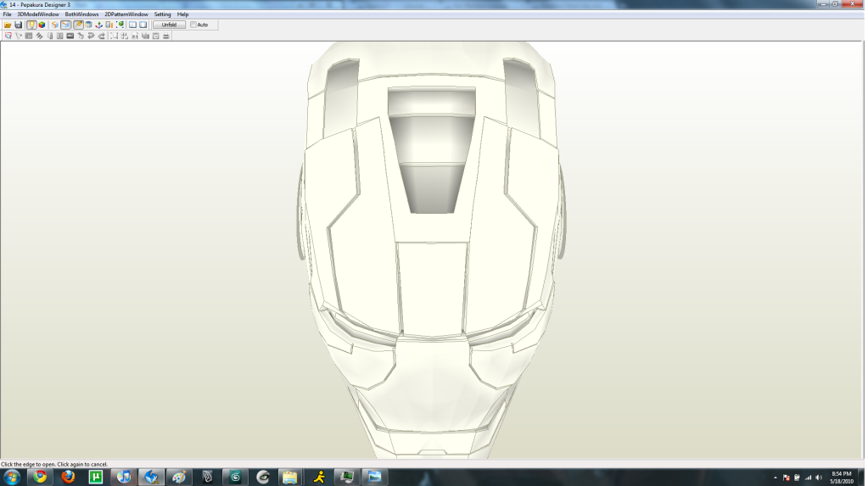Switch to the split two-pane window layout icon

pos(133,25)
